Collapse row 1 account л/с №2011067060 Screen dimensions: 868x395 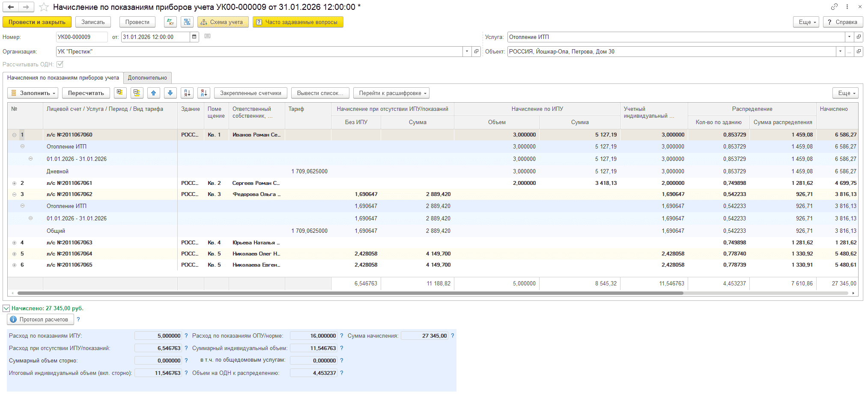coord(14,135)
